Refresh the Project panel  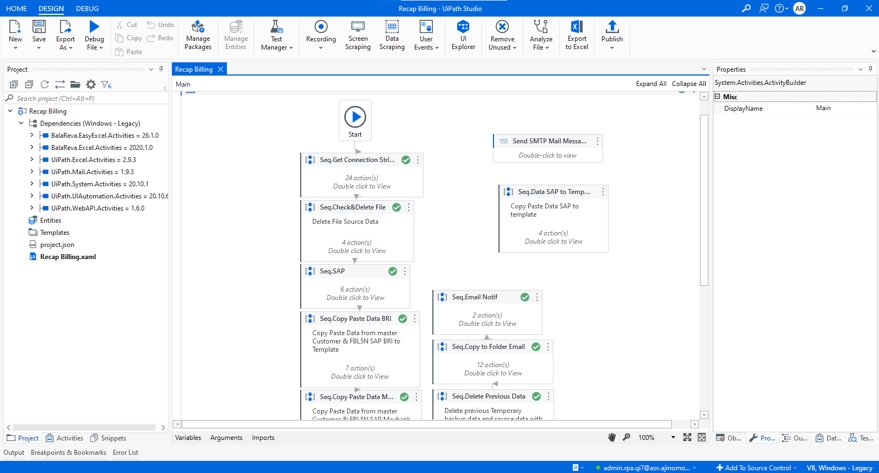(x=44, y=85)
